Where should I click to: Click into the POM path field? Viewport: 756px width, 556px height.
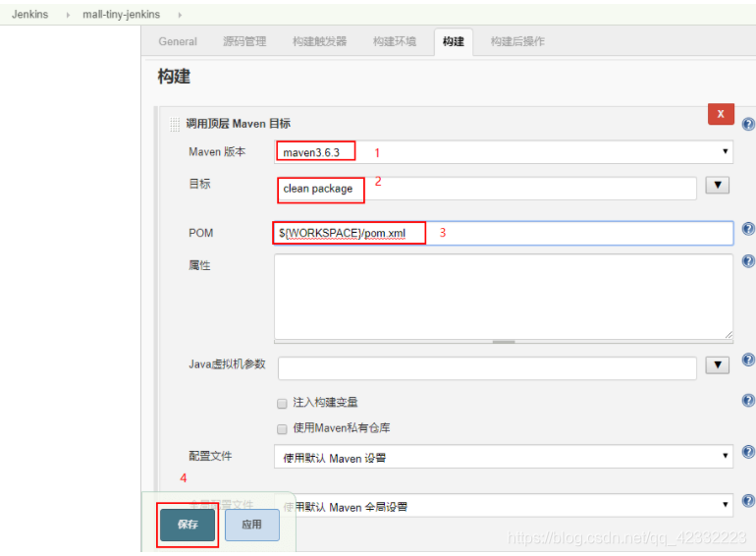pos(504,234)
